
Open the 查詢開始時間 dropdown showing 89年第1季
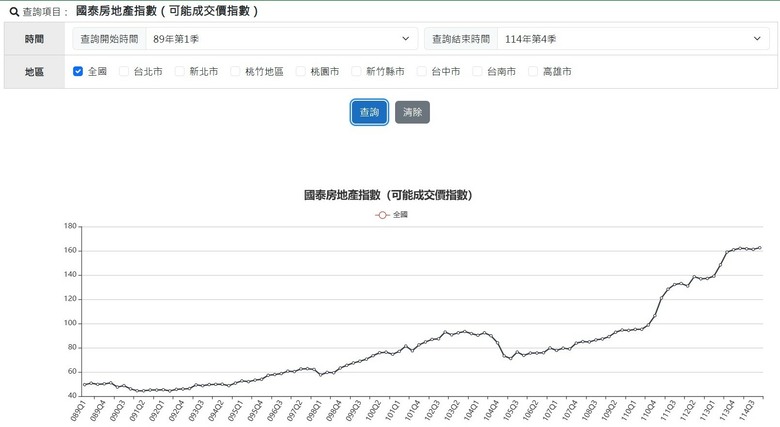click(282, 39)
